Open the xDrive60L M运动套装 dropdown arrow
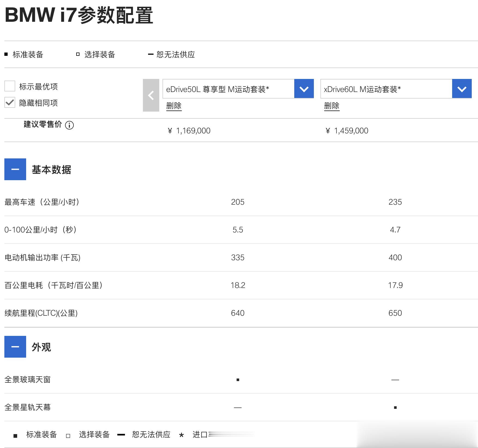Screen dimensions: 478x448 coord(462,89)
